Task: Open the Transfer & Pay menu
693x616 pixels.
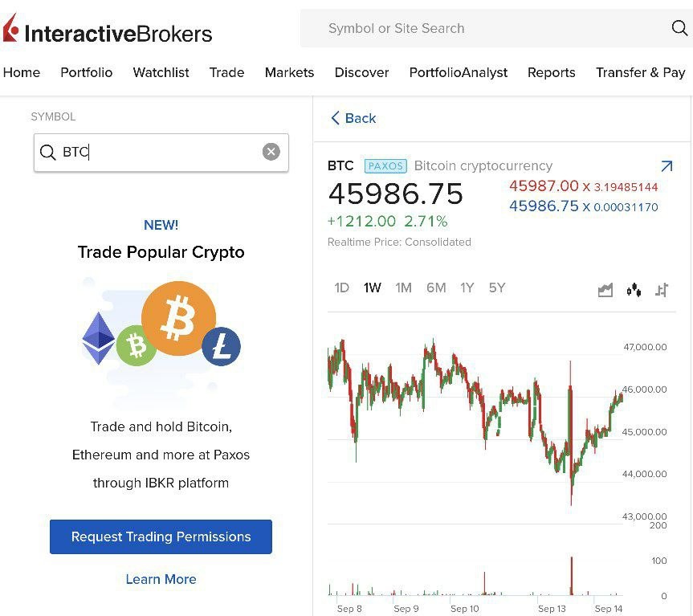Action: 641,72
